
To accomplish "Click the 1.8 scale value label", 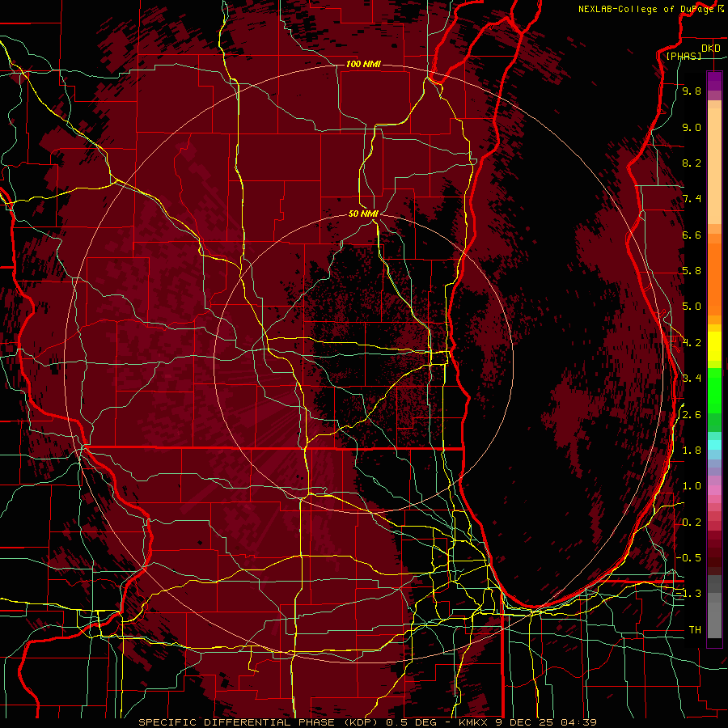I will coord(692,451).
